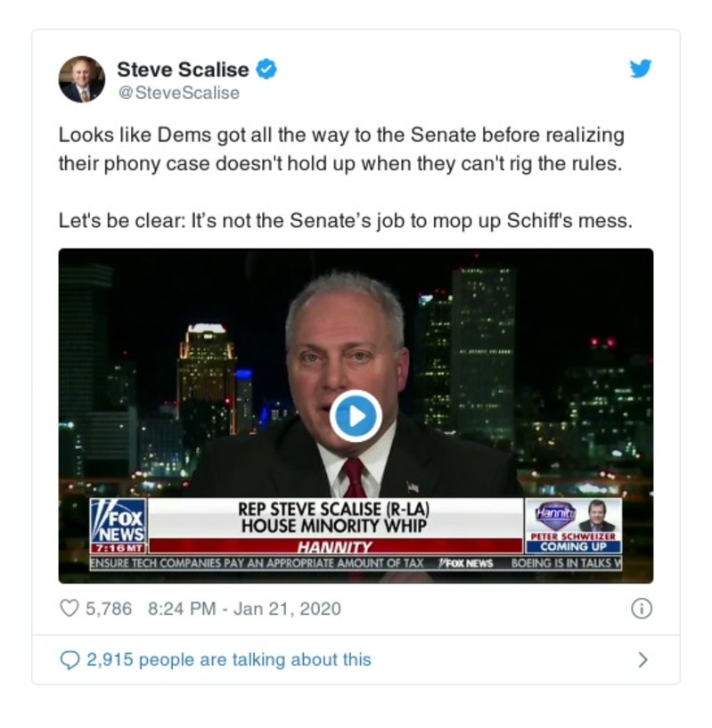Click the blue verified checkmark badge
The height and width of the screenshot is (728, 712).
coord(266,70)
